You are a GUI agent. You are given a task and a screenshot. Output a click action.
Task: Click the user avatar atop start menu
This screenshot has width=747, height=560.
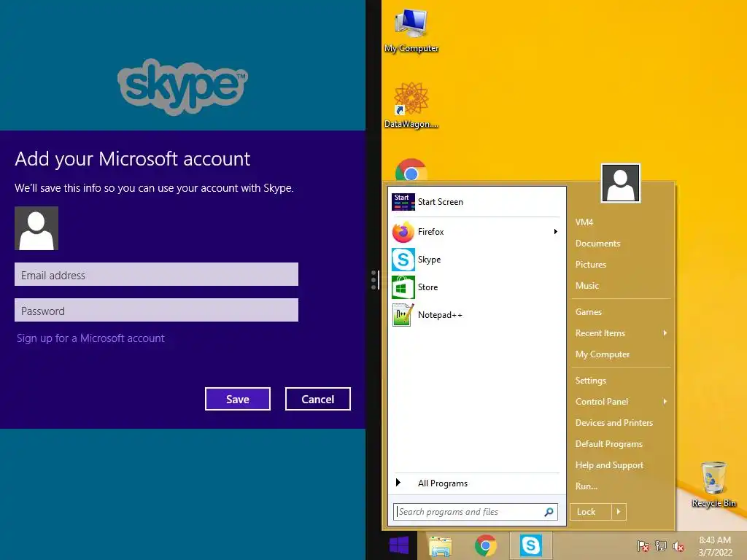tap(620, 183)
